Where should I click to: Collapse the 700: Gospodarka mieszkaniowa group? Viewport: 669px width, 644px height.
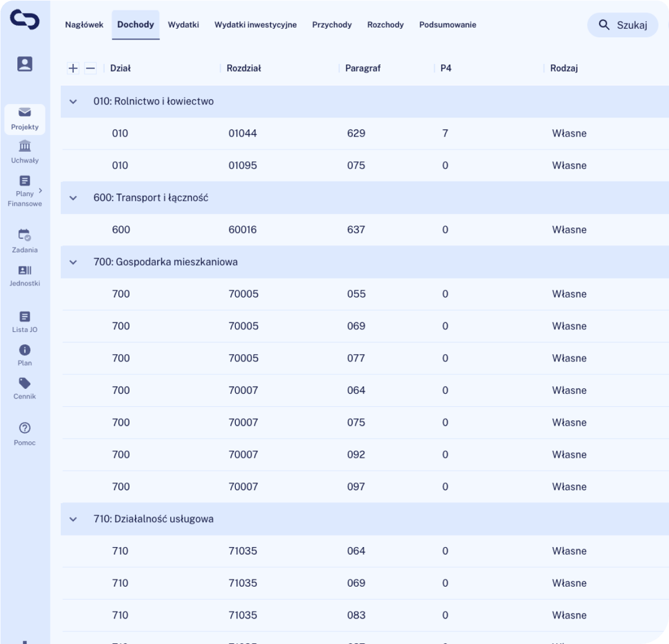[x=73, y=262]
